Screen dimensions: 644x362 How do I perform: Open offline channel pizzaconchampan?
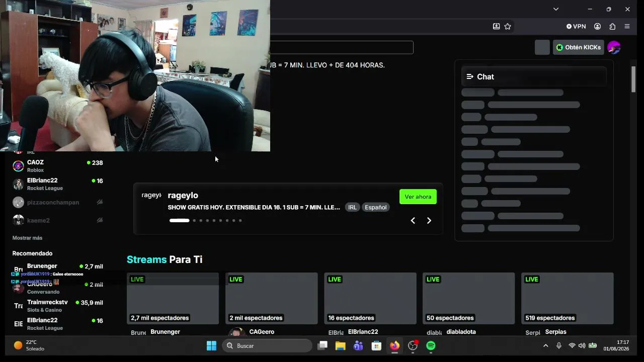pos(57,202)
